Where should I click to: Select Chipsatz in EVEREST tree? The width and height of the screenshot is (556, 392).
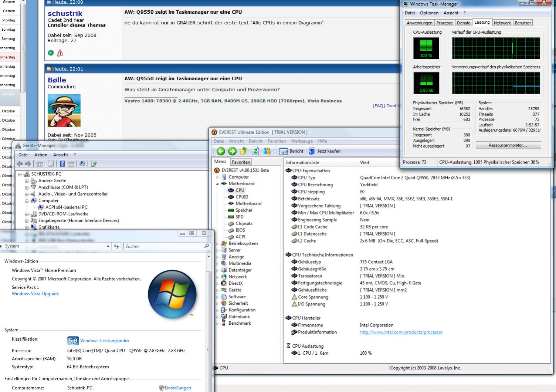(x=244, y=223)
